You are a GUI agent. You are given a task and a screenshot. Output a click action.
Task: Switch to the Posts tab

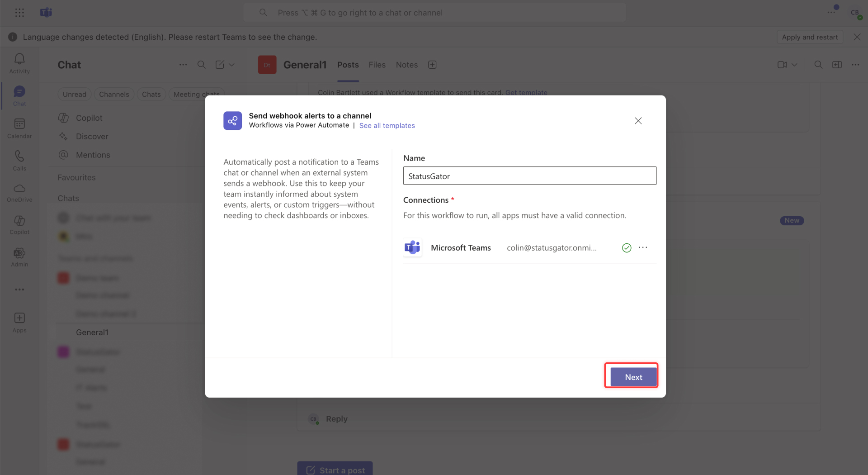348,65
